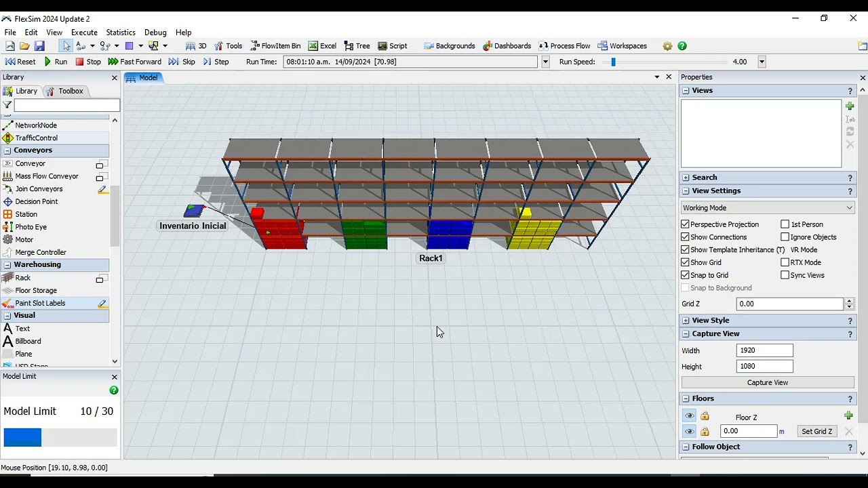868x488 pixels.
Task: Open the Working Mode dropdown
Action: click(767, 208)
